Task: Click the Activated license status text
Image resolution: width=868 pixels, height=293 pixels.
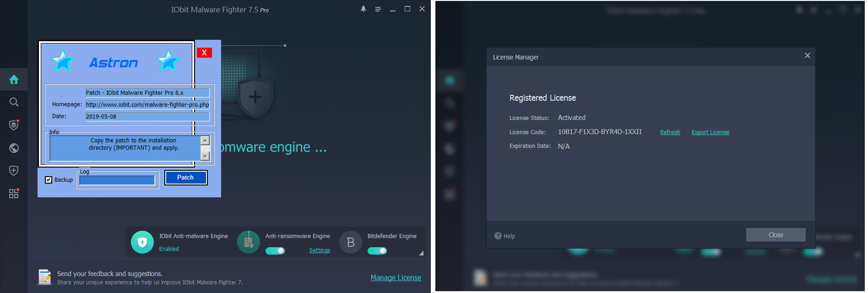Action: (572, 118)
